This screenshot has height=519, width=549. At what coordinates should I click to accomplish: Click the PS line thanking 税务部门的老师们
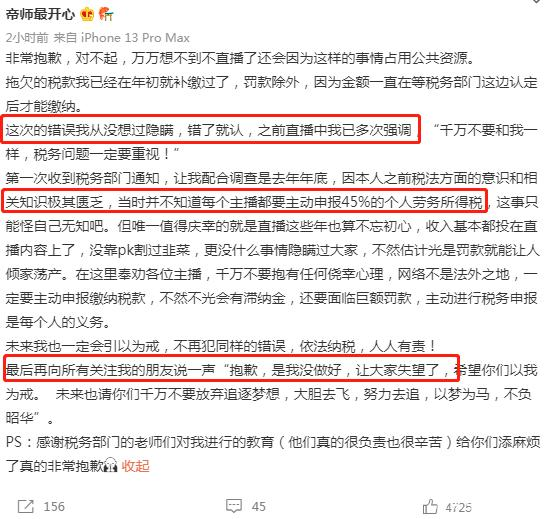click(x=273, y=442)
